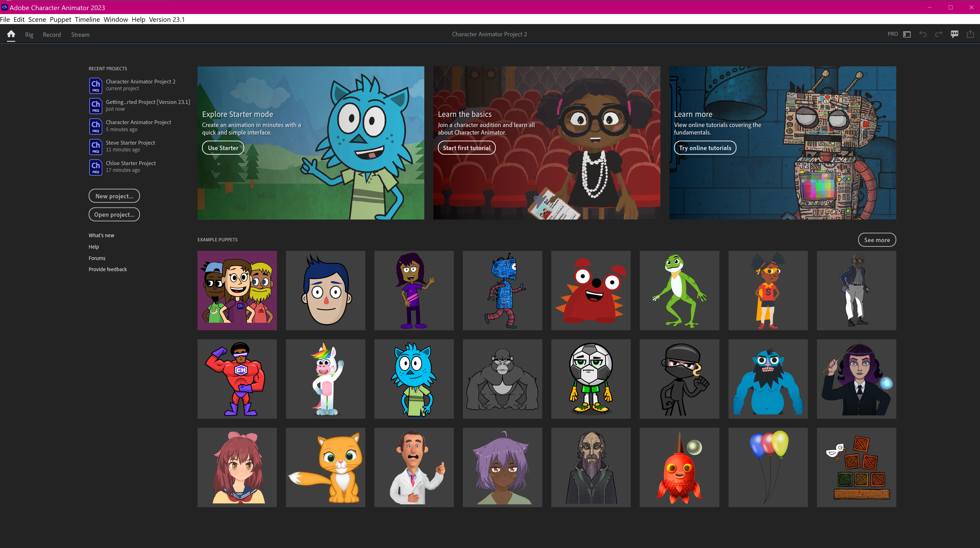Click the redo arrow icon
Viewport: 980px width, 548px height.
[x=939, y=34]
